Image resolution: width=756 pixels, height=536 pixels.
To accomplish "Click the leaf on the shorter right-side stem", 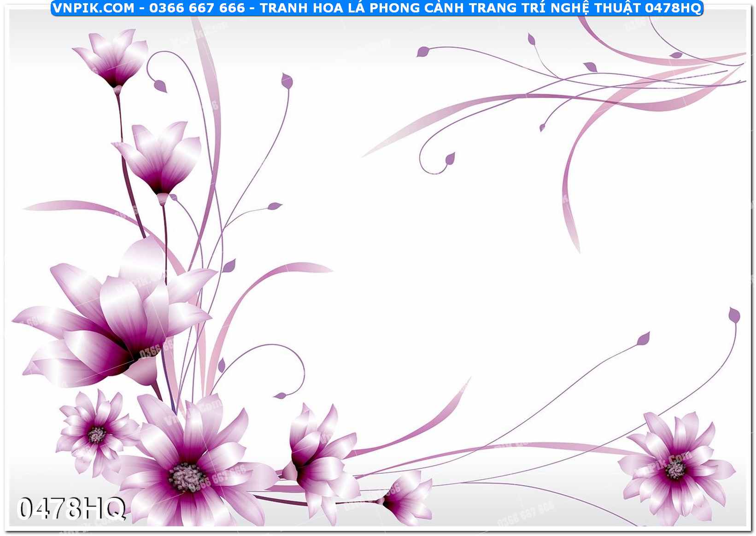I will coord(644,339).
